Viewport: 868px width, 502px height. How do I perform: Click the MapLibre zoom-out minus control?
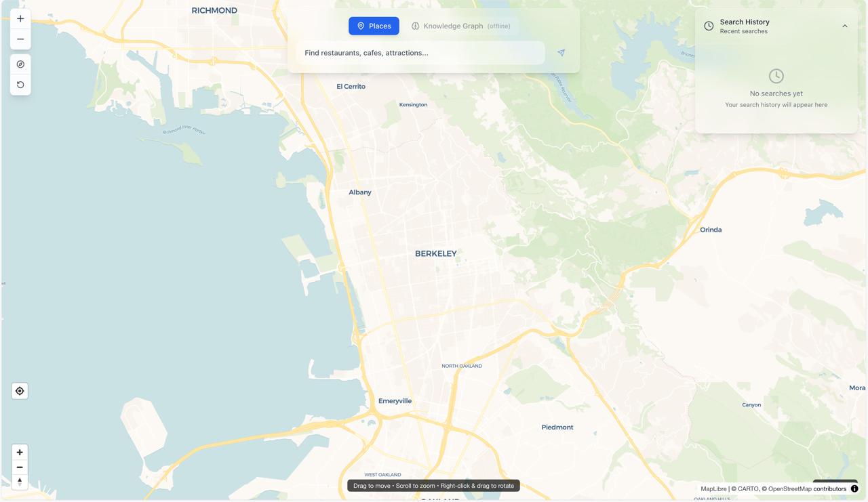20,467
